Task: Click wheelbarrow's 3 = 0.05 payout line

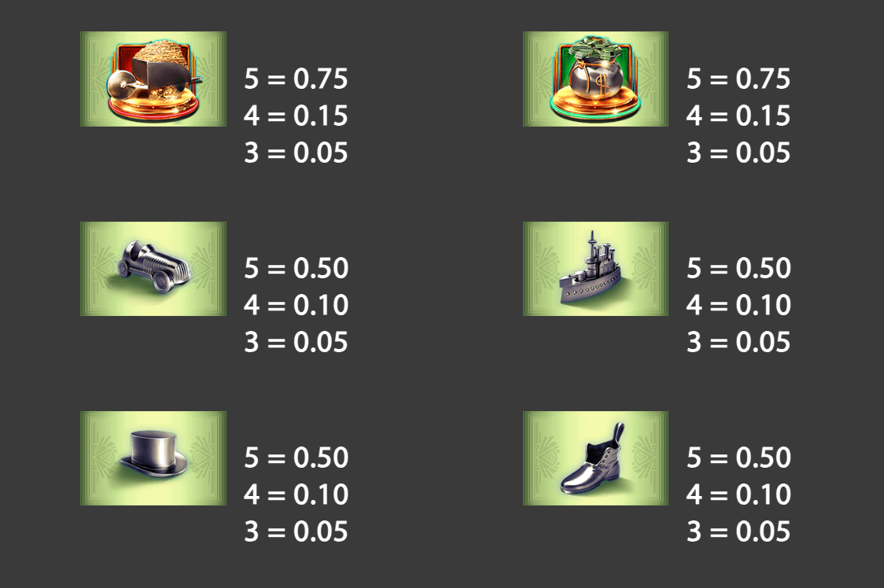Action: [x=296, y=153]
